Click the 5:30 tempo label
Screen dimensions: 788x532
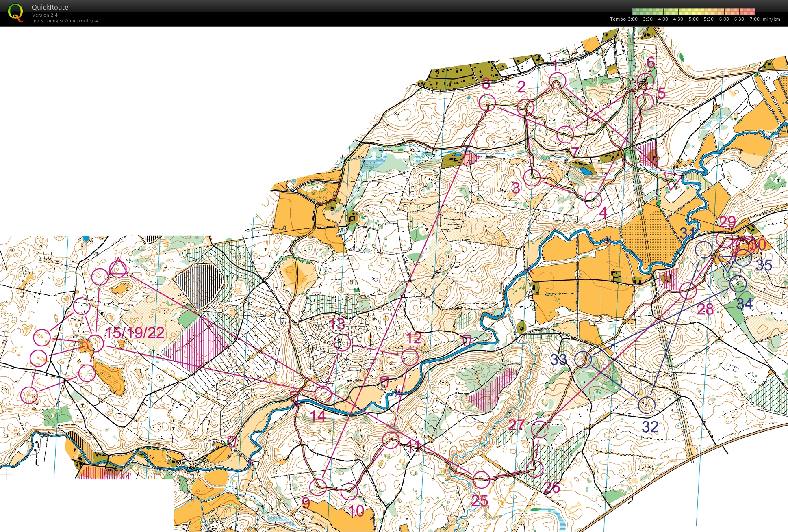coord(709,19)
